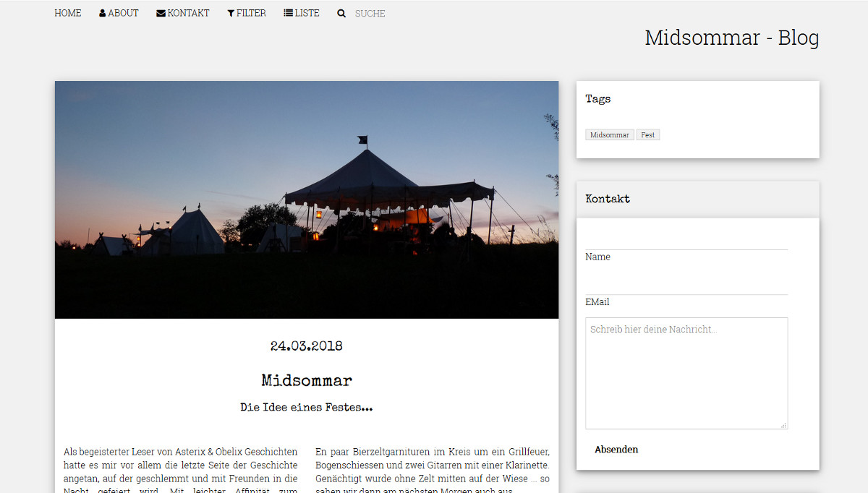
Task: Click the Kontakt panel heading
Action: click(x=608, y=199)
